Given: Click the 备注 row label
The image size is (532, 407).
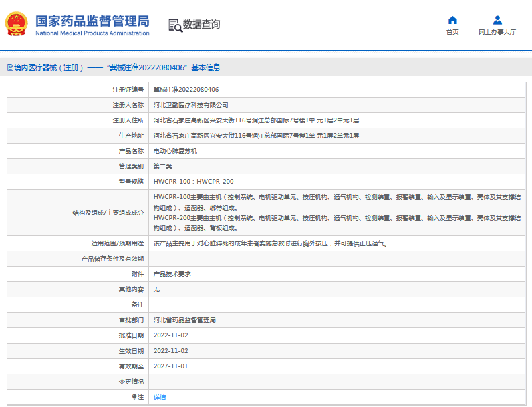Looking at the screenshot, I should click(x=138, y=305).
